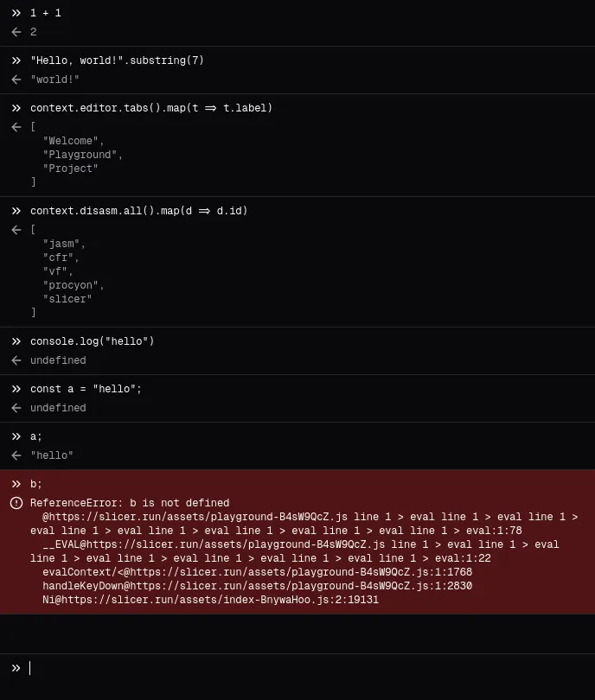Screen dimensions: 595x700
Task: Click the index-BnywaHoo.js stack trace line
Action: pos(210,600)
